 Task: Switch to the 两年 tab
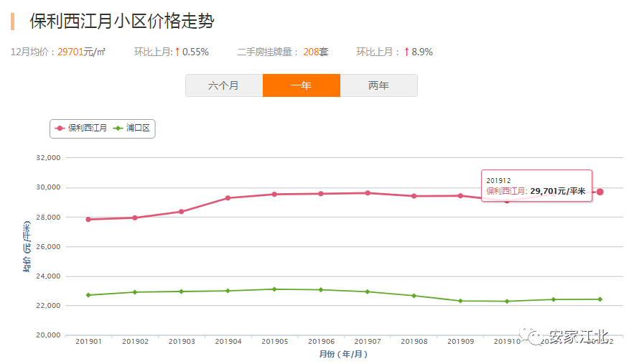pos(378,85)
